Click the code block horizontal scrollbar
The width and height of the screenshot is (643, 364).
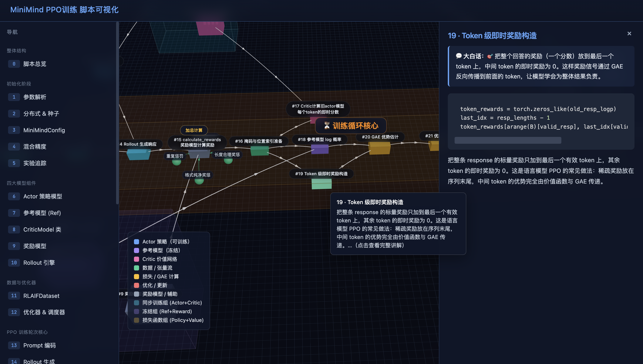pyautogui.click(x=508, y=140)
